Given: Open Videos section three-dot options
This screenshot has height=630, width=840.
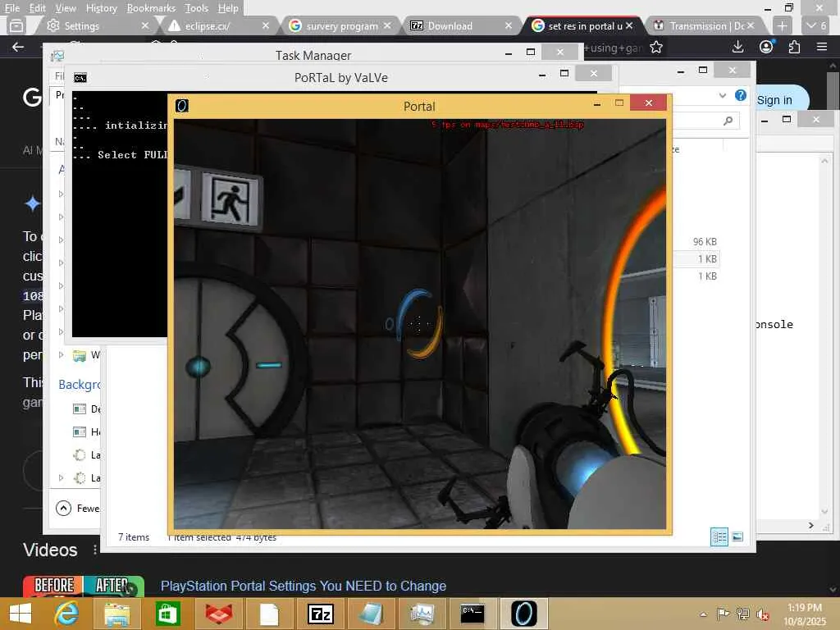Looking at the screenshot, I should pos(95,550).
